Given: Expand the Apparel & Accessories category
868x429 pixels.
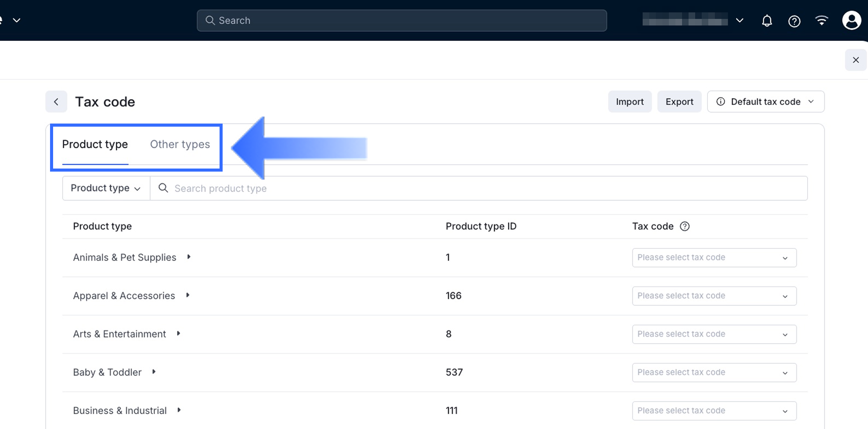Looking at the screenshot, I should [188, 295].
